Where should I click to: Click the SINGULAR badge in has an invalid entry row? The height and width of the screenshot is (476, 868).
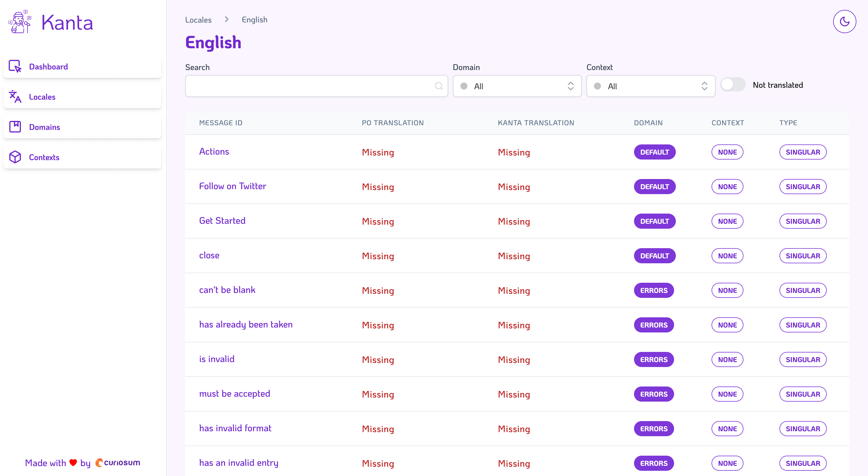tap(803, 463)
